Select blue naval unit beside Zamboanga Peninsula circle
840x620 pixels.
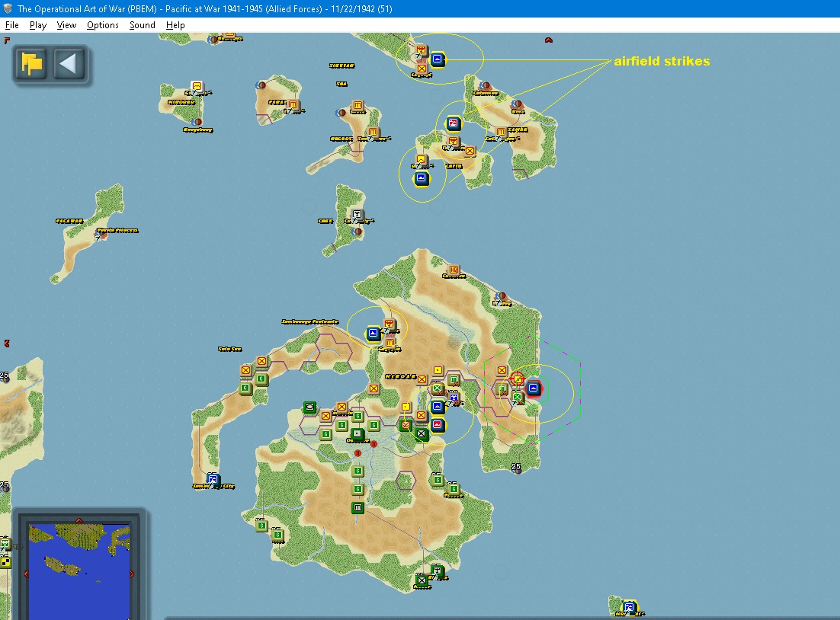[x=373, y=334]
